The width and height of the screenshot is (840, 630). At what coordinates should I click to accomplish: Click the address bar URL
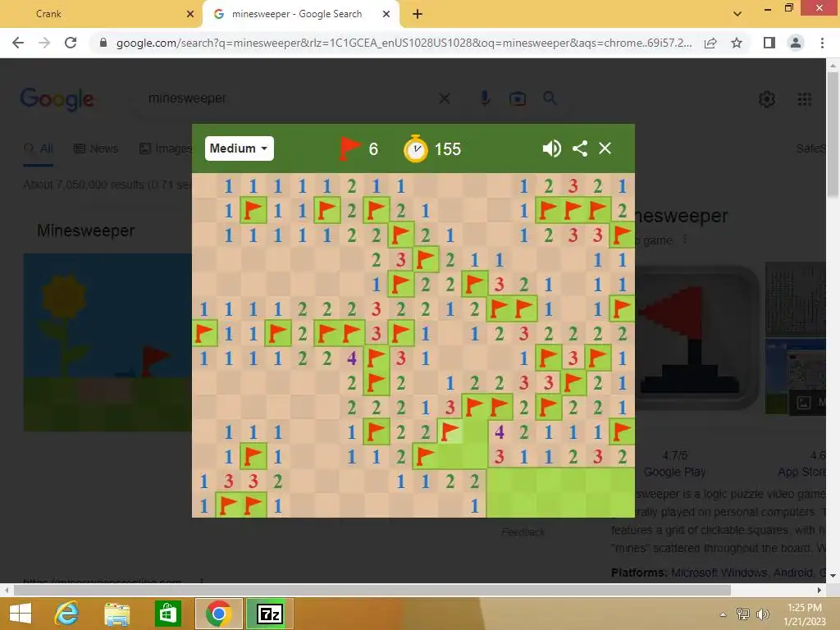(x=404, y=43)
